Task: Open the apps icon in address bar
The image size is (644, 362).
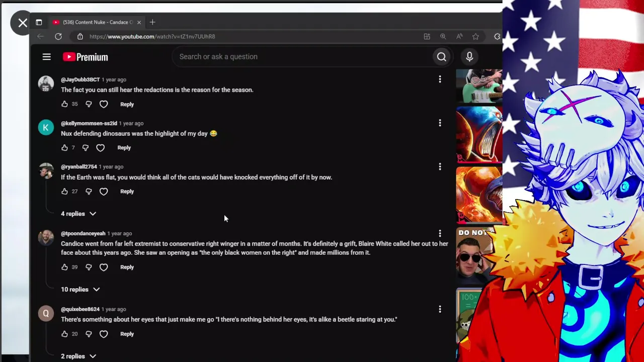Action: (427, 36)
